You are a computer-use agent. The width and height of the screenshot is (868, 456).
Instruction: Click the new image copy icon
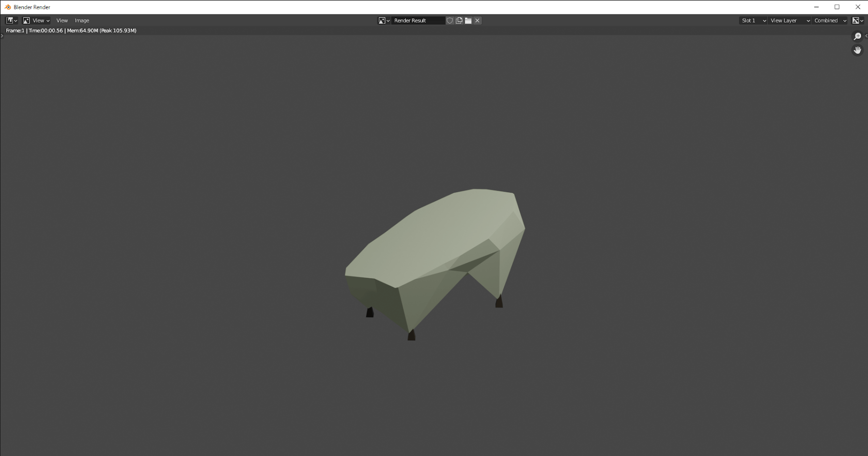point(459,20)
